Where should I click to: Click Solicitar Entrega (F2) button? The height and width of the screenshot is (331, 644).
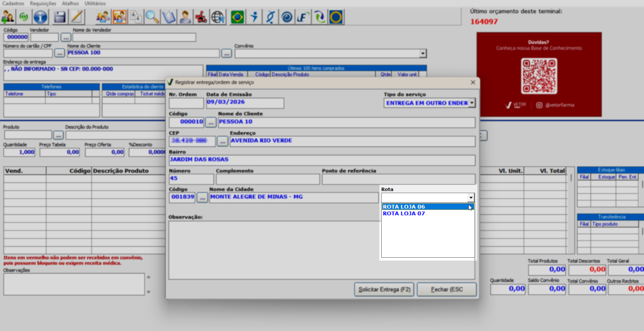pyautogui.click(x=384, y=289)
